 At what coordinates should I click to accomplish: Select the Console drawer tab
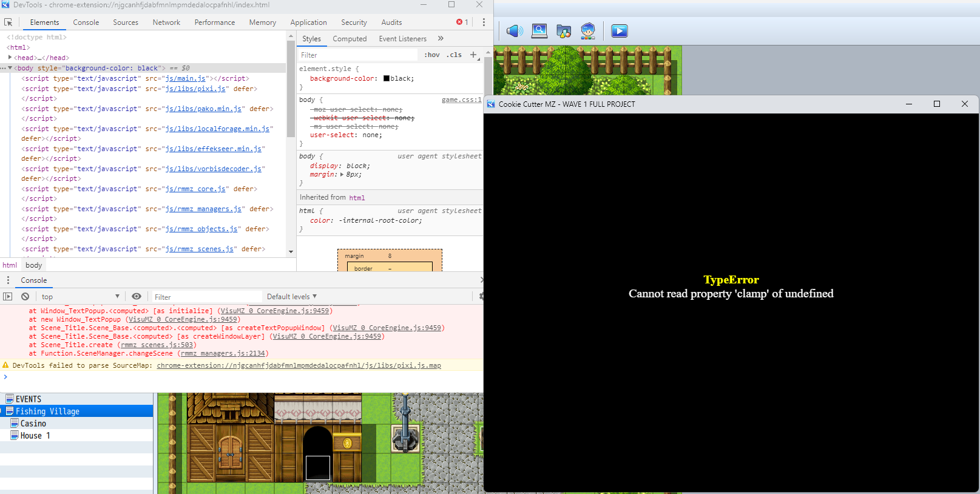[33, 280]
